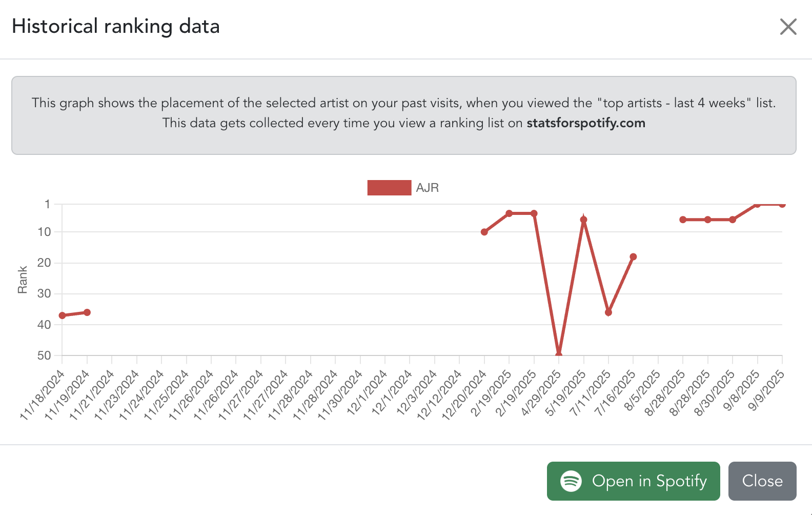Click the gray Close button

(762, 481)
